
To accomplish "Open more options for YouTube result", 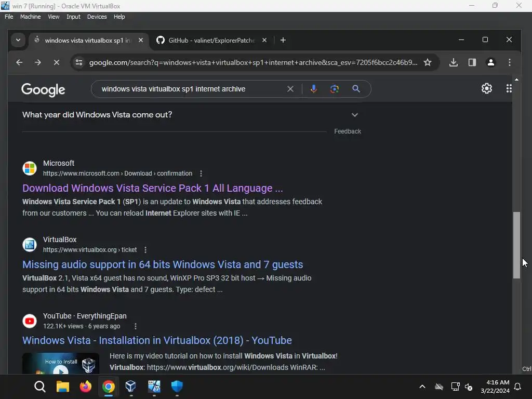I will 136,326.
